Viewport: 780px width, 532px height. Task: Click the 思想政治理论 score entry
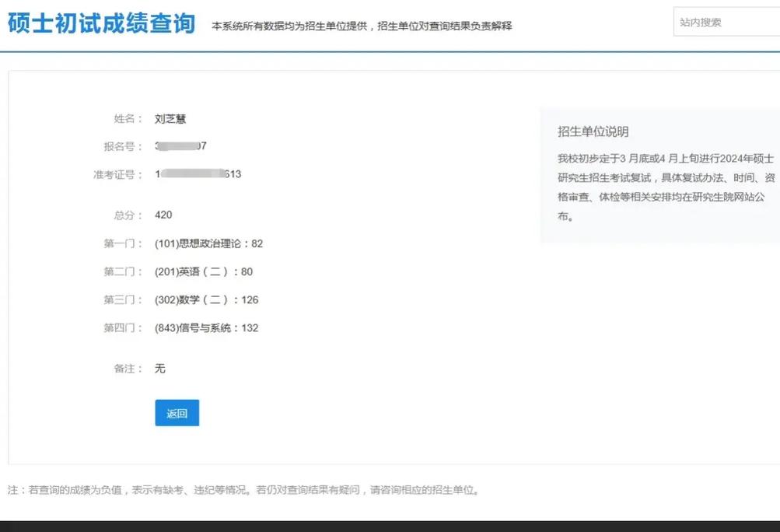coord(210,243)
